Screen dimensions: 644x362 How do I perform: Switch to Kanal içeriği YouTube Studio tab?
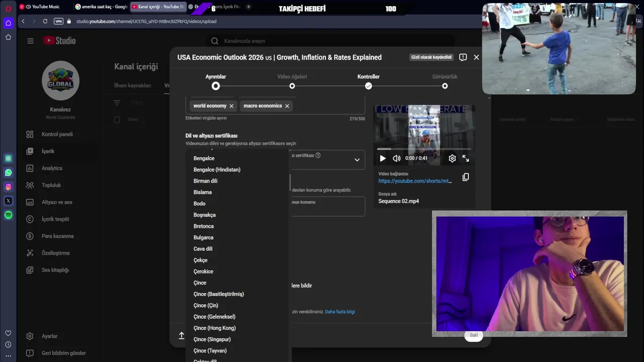coord(157,7)
